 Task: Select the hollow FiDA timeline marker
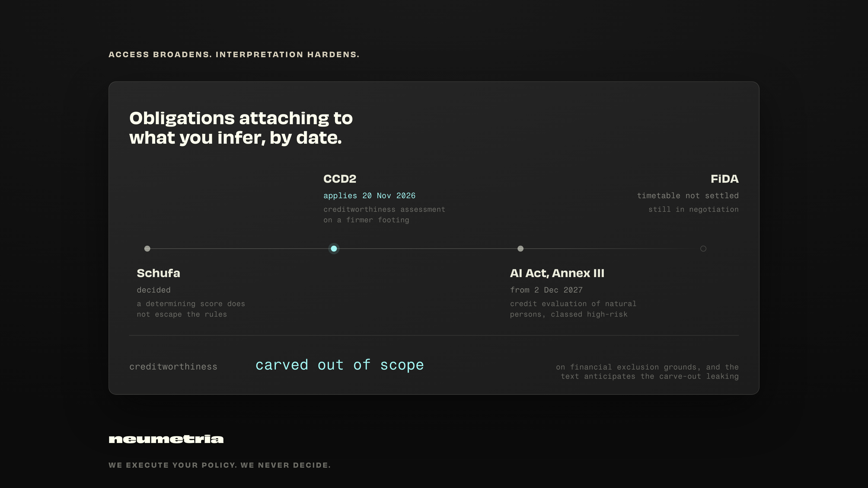click(x=703, y=249)
